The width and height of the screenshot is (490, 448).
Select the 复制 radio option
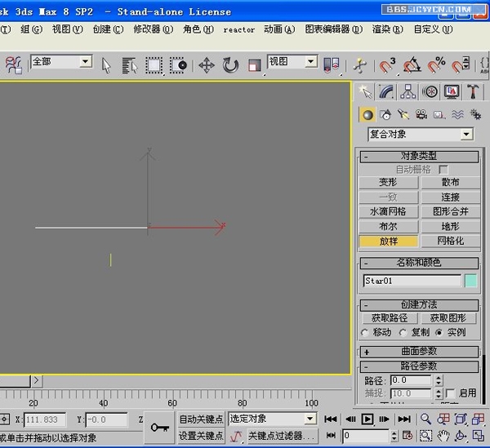(403, 333)
